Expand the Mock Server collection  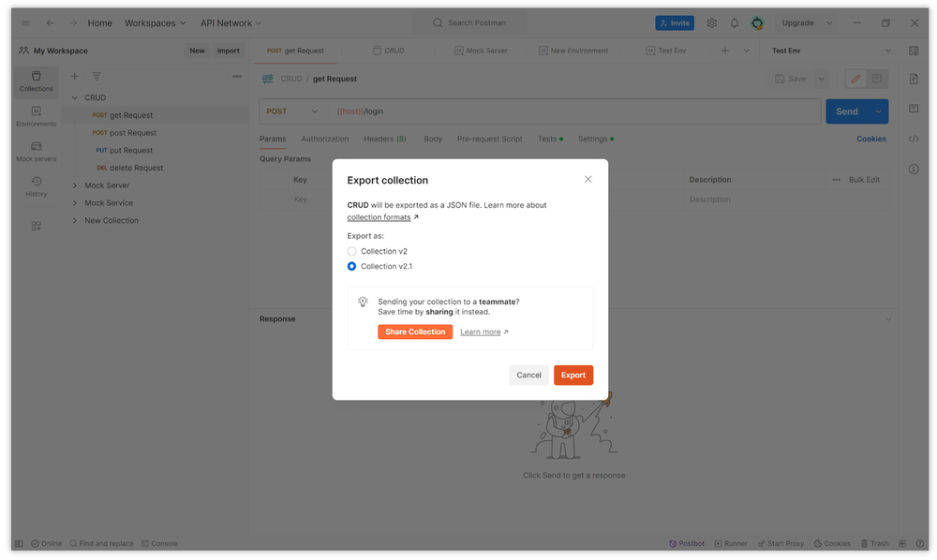[x=75, y=185]
